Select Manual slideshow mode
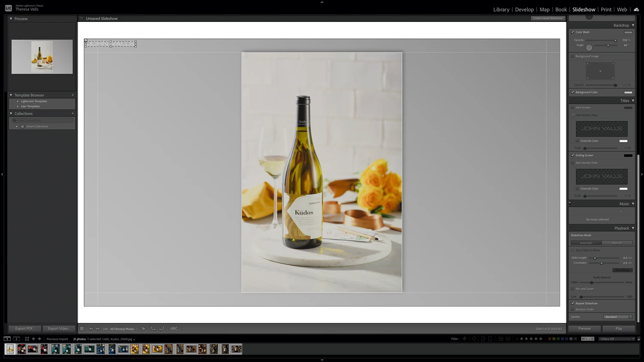Viewport: 644px width, 362px height. [617, 243]
